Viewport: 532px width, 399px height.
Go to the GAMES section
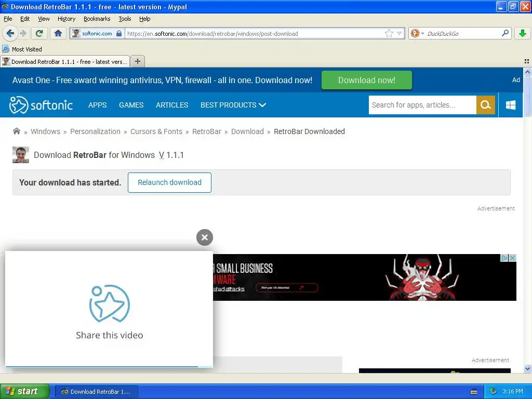(x=131, y=105)
